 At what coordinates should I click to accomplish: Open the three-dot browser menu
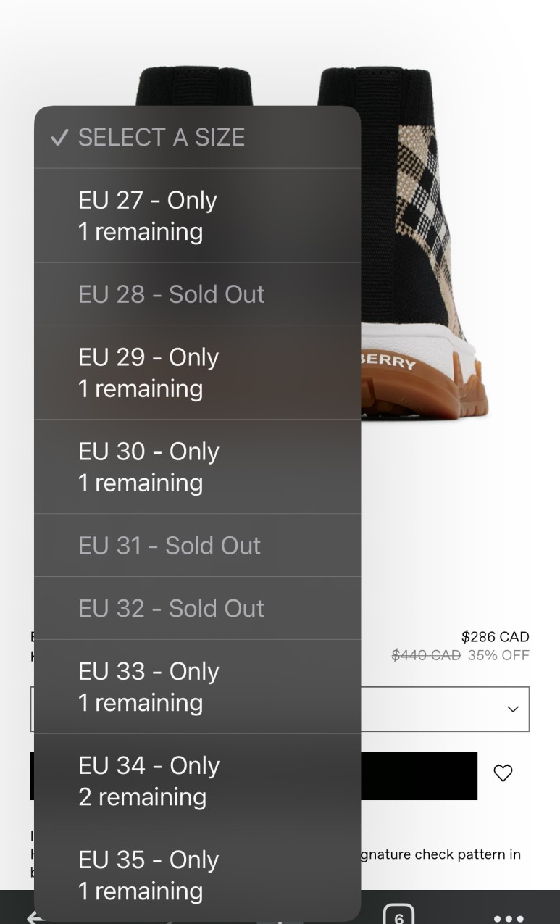pyautogui.click(x=509, y=918)
